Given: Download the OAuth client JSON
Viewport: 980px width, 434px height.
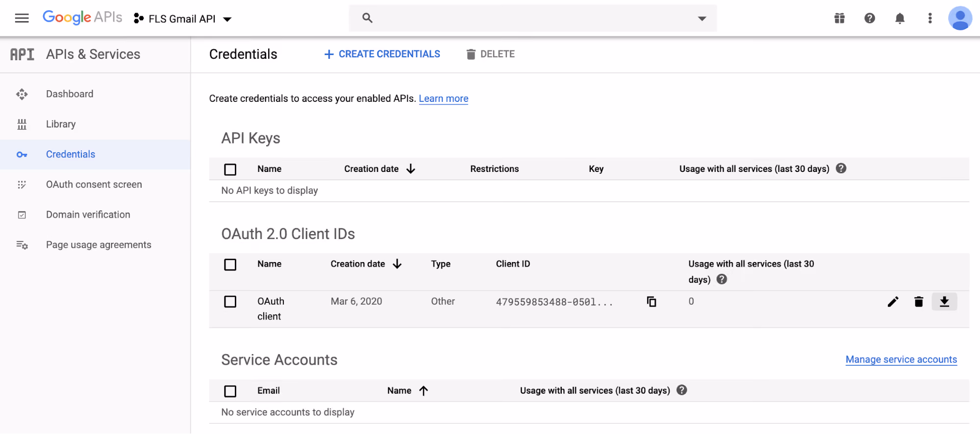Looking at the screenshot, I should (x=944, y=302).
